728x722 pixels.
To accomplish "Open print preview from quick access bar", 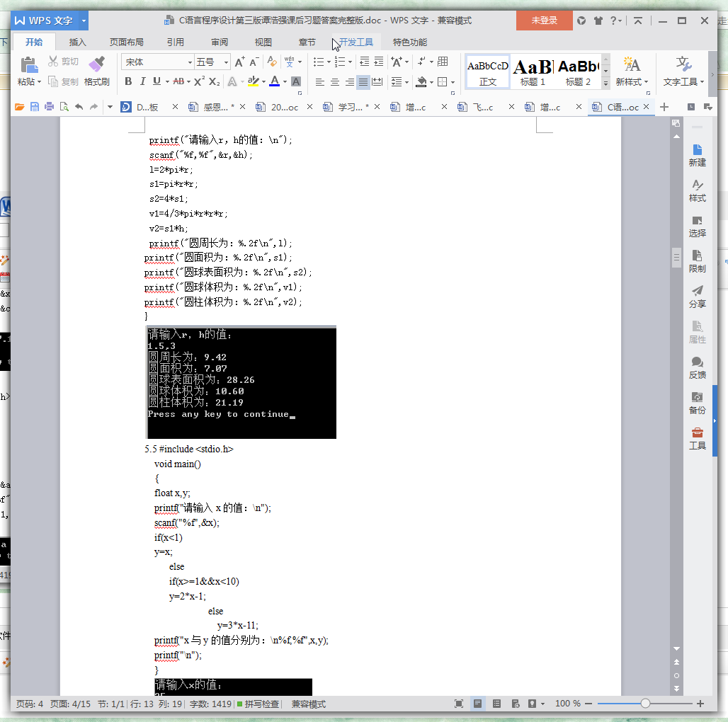I will tap(64, 107).
